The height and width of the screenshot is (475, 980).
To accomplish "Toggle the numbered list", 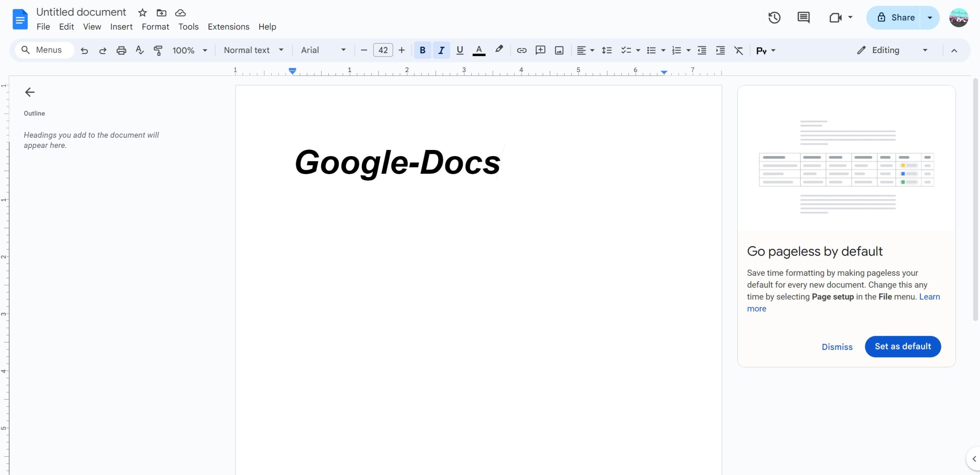I will coord(676,50).
